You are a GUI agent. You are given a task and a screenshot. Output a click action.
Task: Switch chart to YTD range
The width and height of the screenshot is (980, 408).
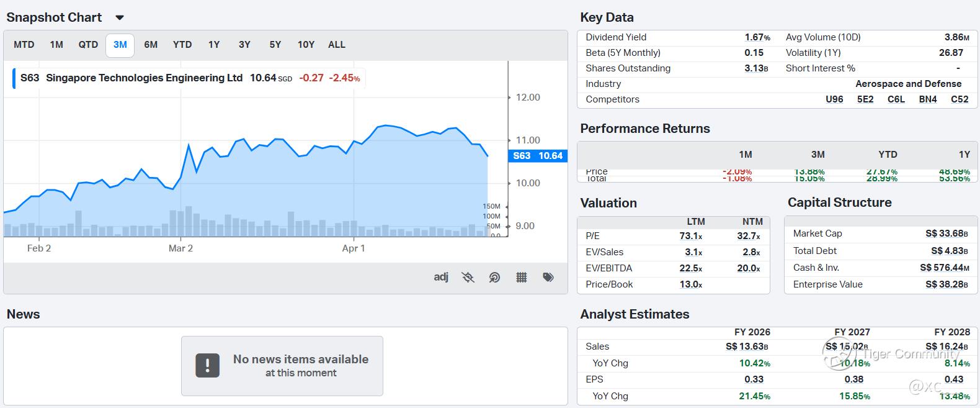click(182, 45)
